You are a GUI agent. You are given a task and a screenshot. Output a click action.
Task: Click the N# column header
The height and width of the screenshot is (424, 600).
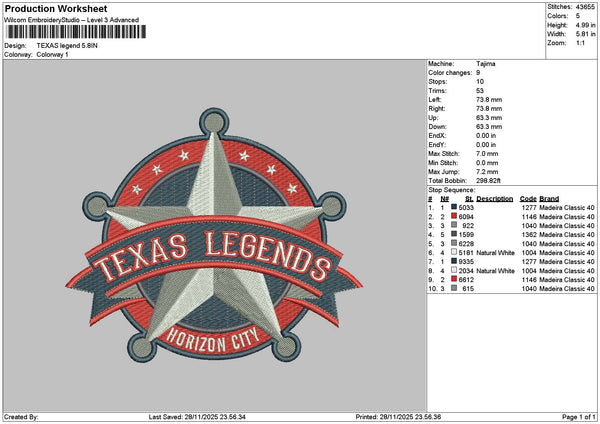point(444,199)
